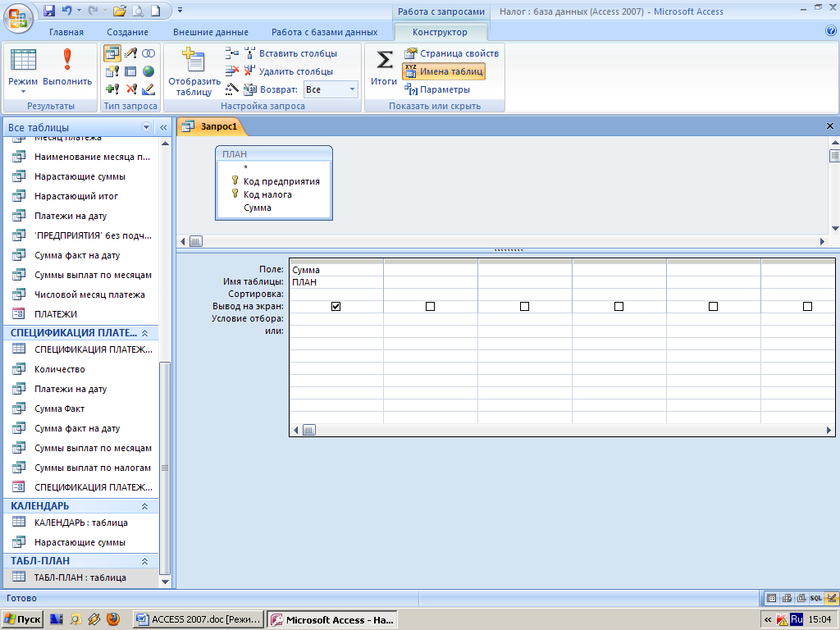Collapse the КАЛЕНДАРЬ group

click(x=144, y=506)
